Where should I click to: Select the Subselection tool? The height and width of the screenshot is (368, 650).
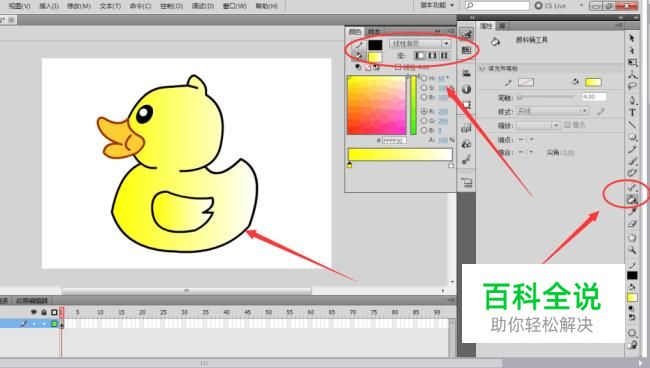632,50
